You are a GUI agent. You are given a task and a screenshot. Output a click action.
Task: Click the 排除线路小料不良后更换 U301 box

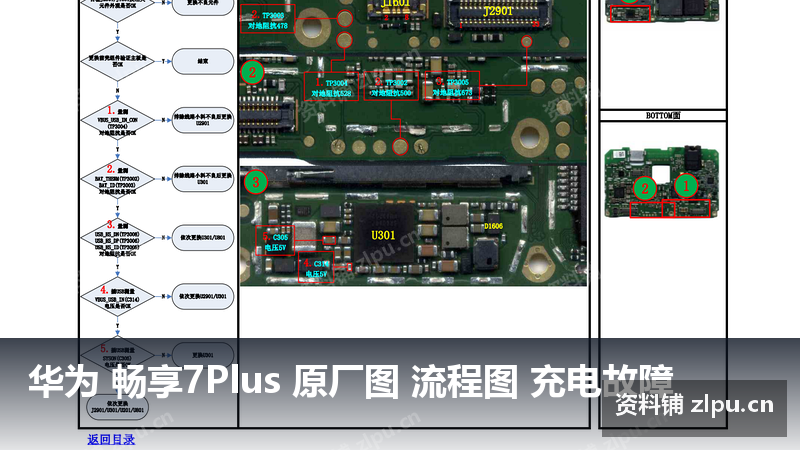[x=203, y=179]
